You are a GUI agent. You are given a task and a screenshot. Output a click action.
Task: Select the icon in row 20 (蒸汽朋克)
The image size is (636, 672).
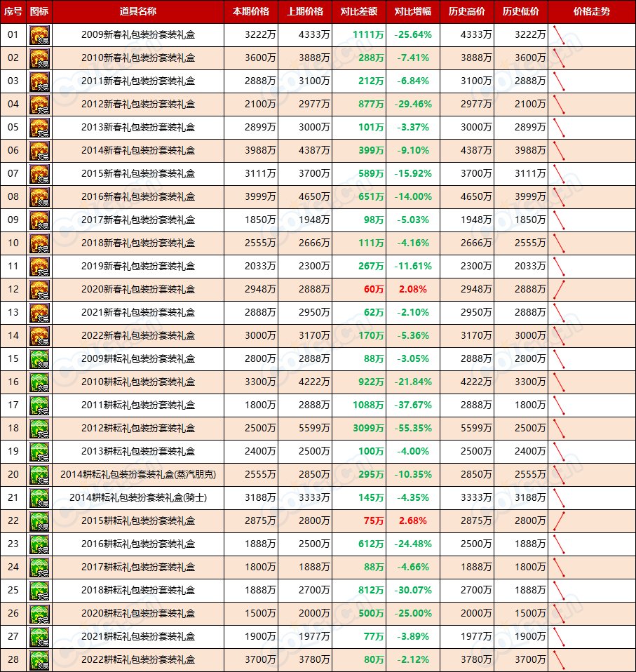coord(39,475)
